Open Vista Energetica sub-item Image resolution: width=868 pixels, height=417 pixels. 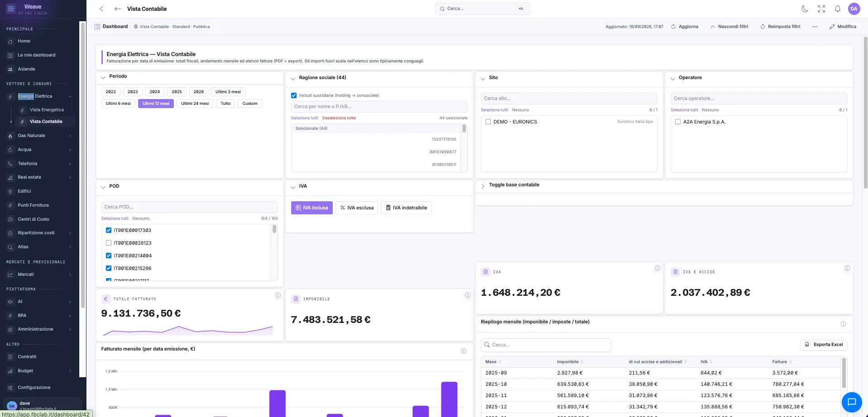tap(46, 110)
